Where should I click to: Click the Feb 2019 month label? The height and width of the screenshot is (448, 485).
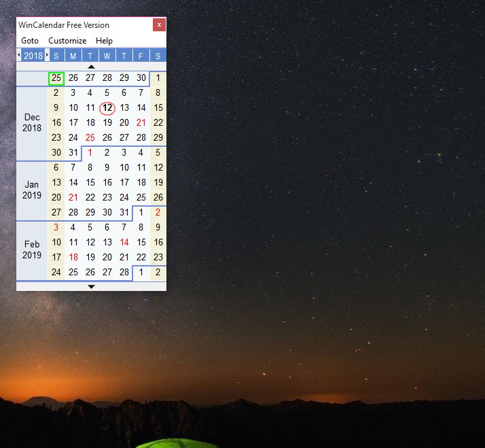tap(32, 249)
